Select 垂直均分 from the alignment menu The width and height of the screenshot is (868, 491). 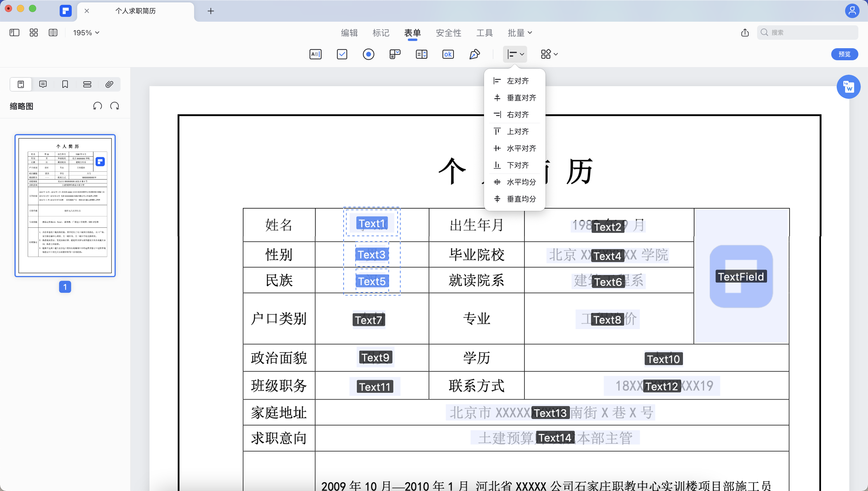point(521,199)
